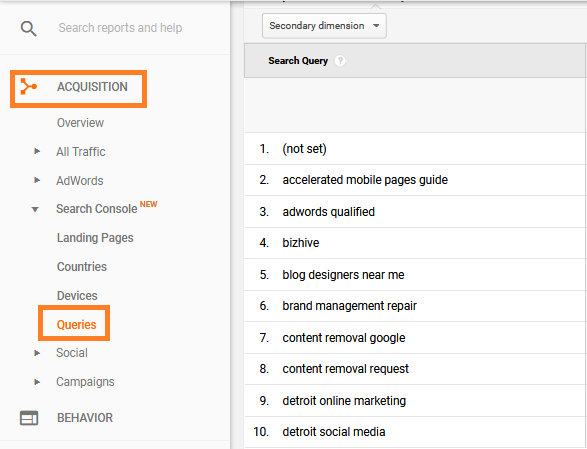Expand the Campaigns section
This screenshot has height=449, width=587.
pos(37,382)
